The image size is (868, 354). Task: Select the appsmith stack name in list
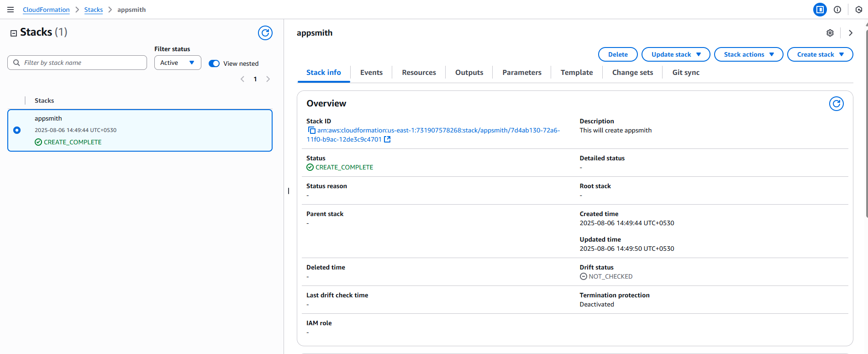pos(48,118)
